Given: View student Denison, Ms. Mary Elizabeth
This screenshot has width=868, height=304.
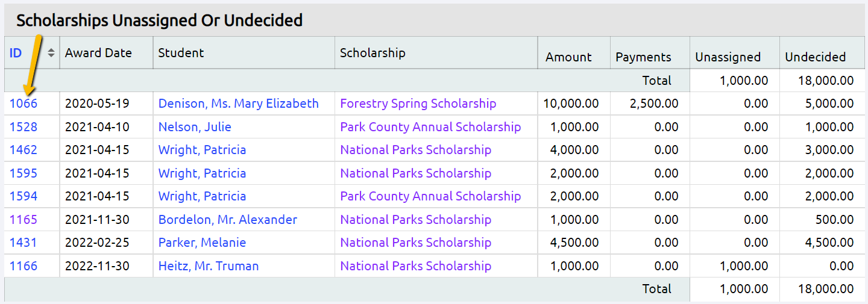Looking at the screenshot, I should (239, 104).
